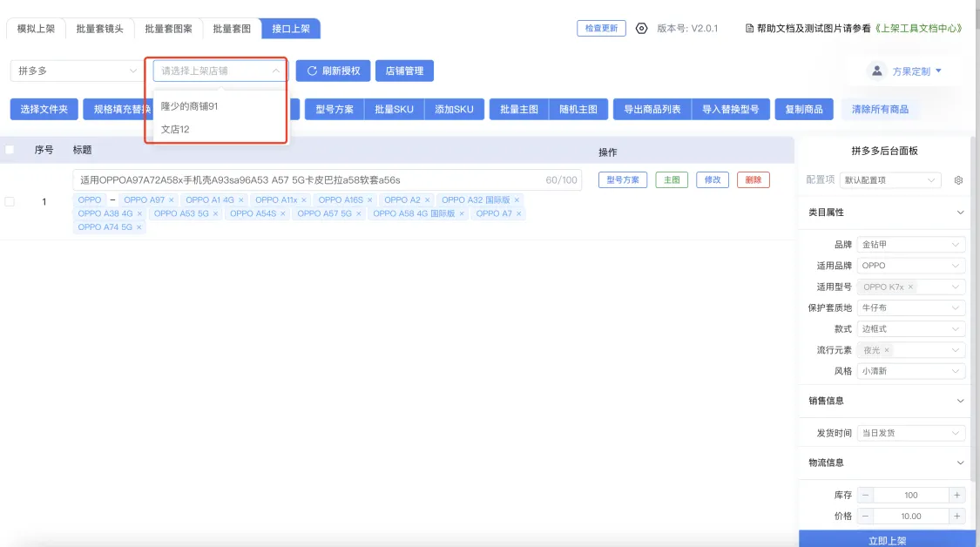Collapse the 类目属性 section
The image size is (980, 547).
[x=960, y=213]
